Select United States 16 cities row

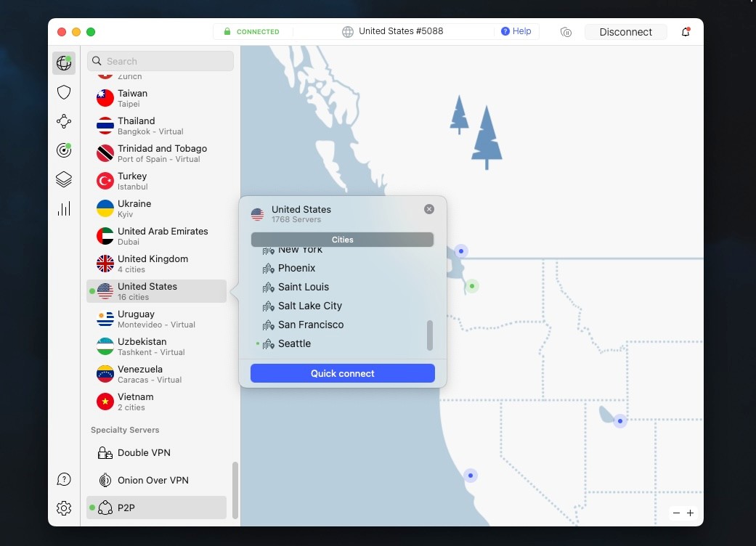(156, 291)
